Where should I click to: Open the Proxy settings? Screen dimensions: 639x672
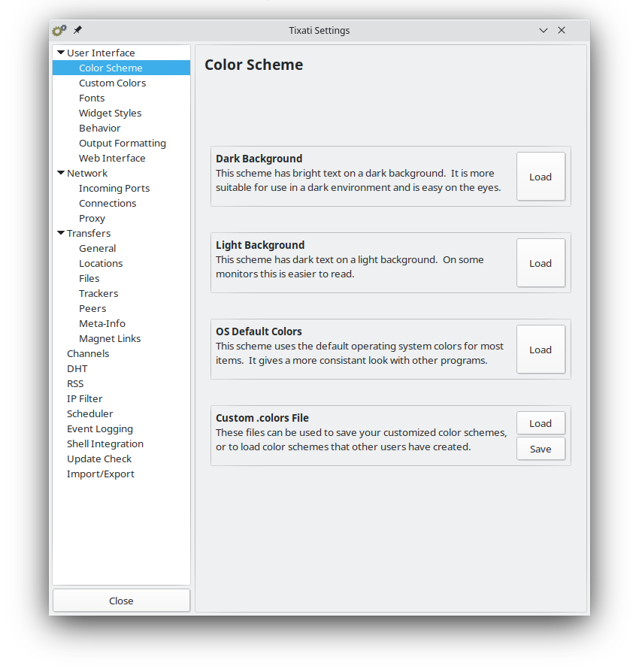click(x=92, y=218)
